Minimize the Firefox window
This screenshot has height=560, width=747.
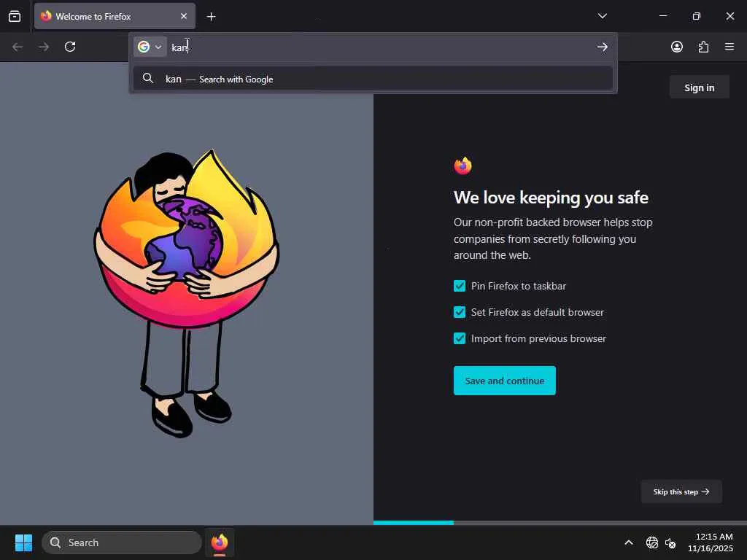point(662,16)
